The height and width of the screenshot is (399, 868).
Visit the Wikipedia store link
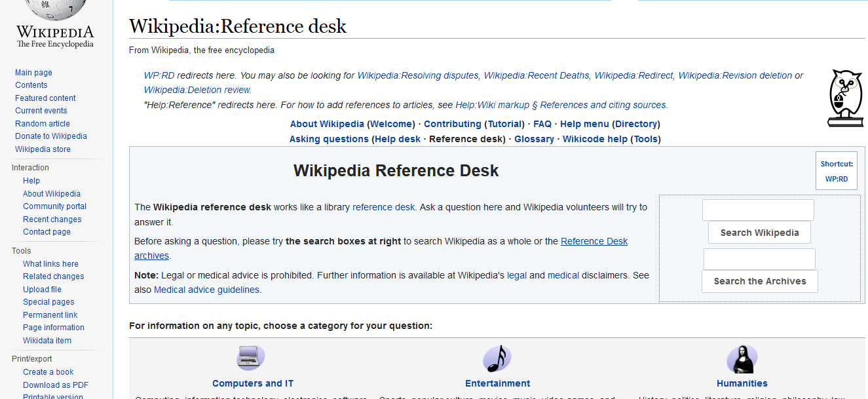[43, 149]
